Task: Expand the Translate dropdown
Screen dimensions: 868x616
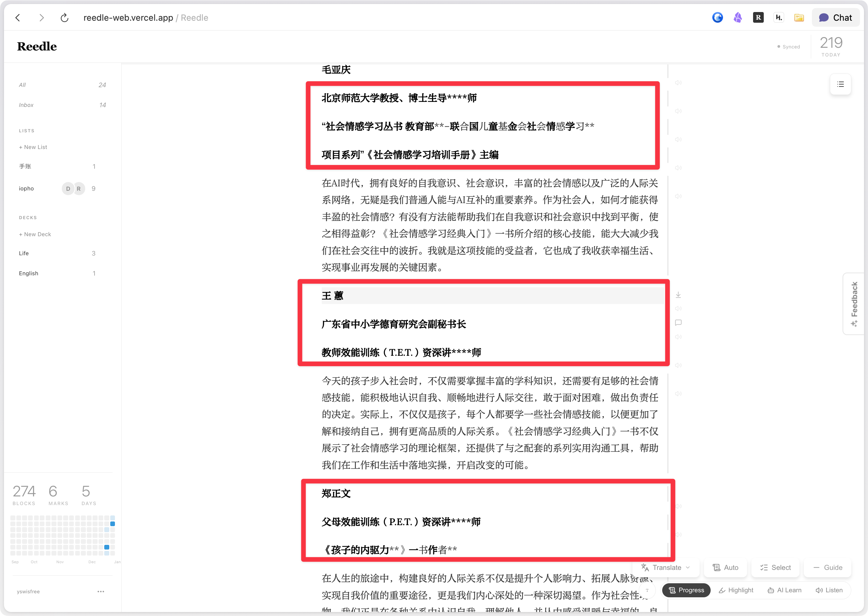Action: [x=666, y=568]
